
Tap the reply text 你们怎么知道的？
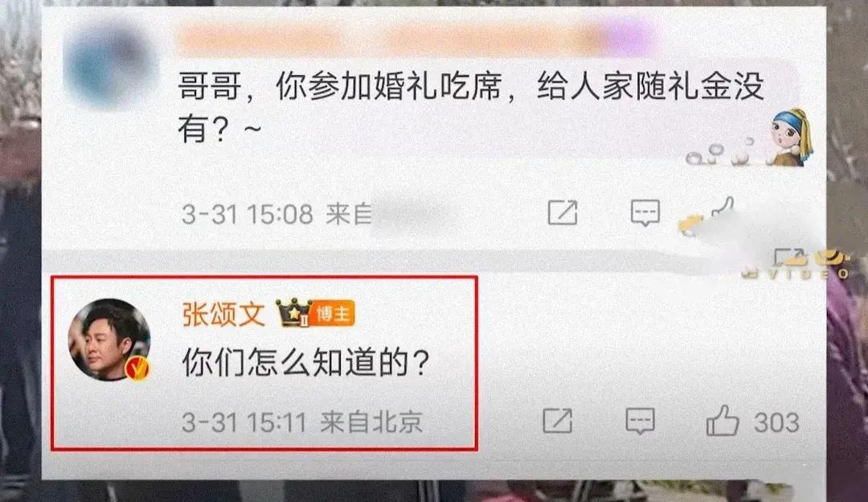pyautogui.click(x=306, y=362)
